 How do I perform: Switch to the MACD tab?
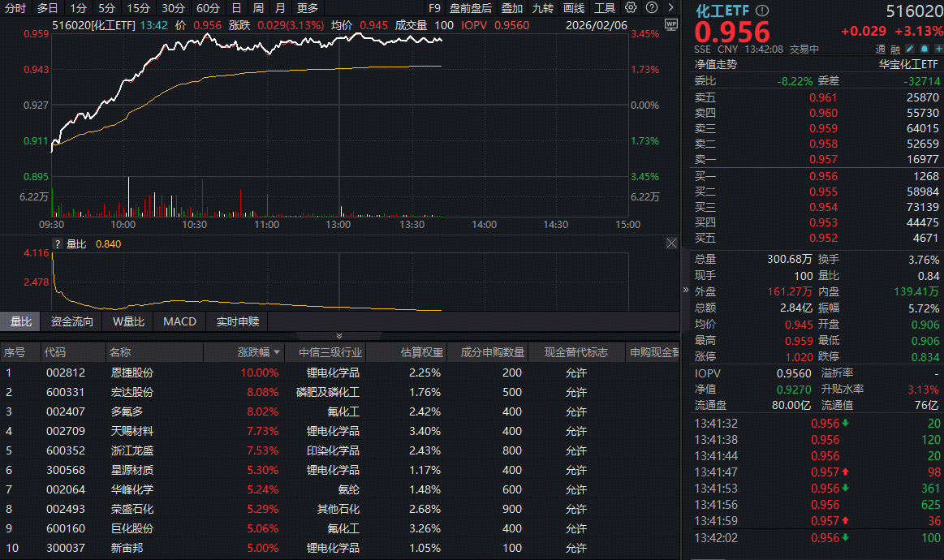(x=179, y=321)
